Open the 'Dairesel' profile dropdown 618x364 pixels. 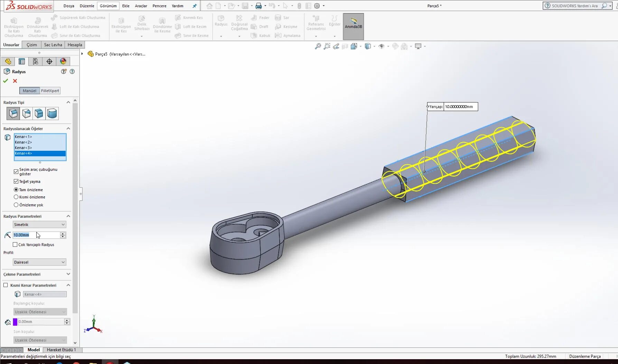pos(39,262)
